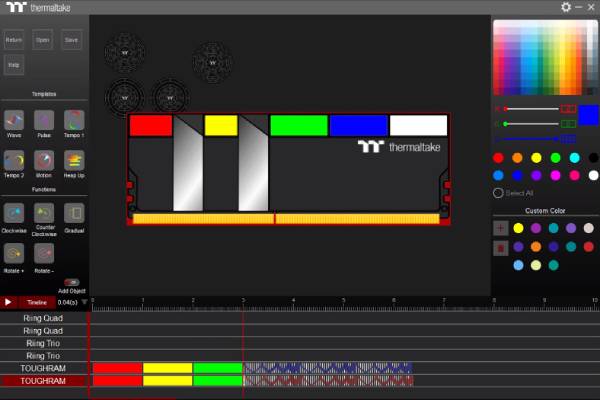Adjust the red R color slider
Viewport: 600px width, 400px height.
531,109
